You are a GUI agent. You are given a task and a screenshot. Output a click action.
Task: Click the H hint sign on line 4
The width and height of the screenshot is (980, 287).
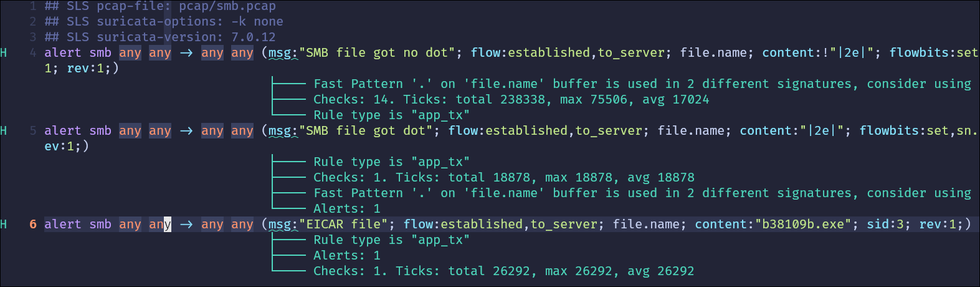pyautogui.click(x=4, y=53)
